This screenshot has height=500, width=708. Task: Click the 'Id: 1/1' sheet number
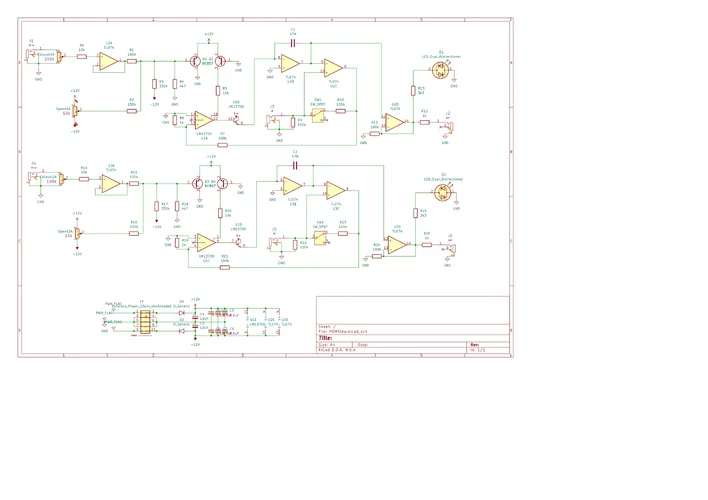click(x=477, y=350)
